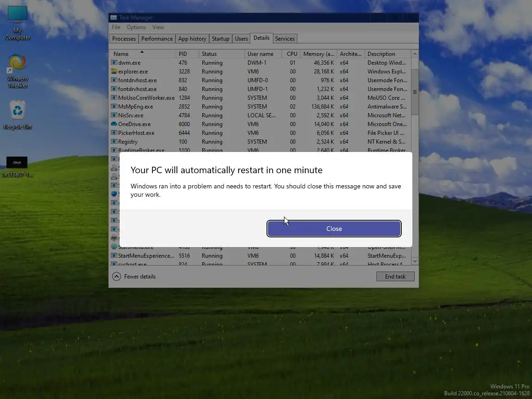Screen dimensions: 532x399
Task: Select the 1a533a87 desktop file icon
Action: pyautogui.click(x=17, y=167)
